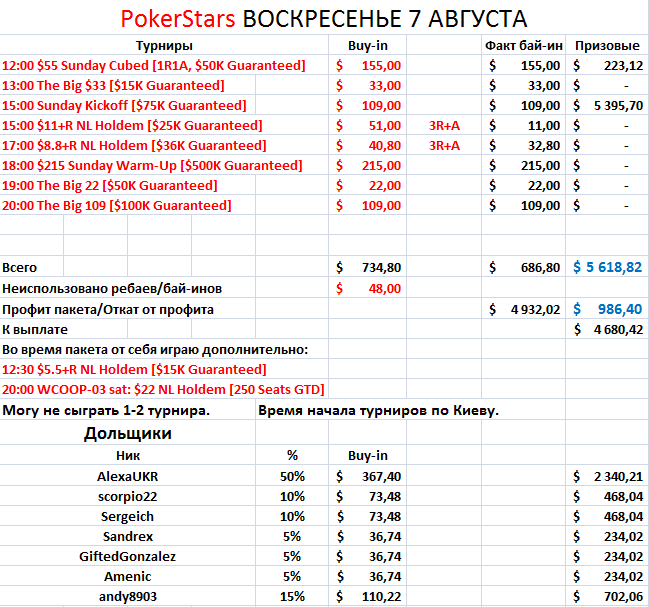Click the prize value 5 395,70

point(618,106)
